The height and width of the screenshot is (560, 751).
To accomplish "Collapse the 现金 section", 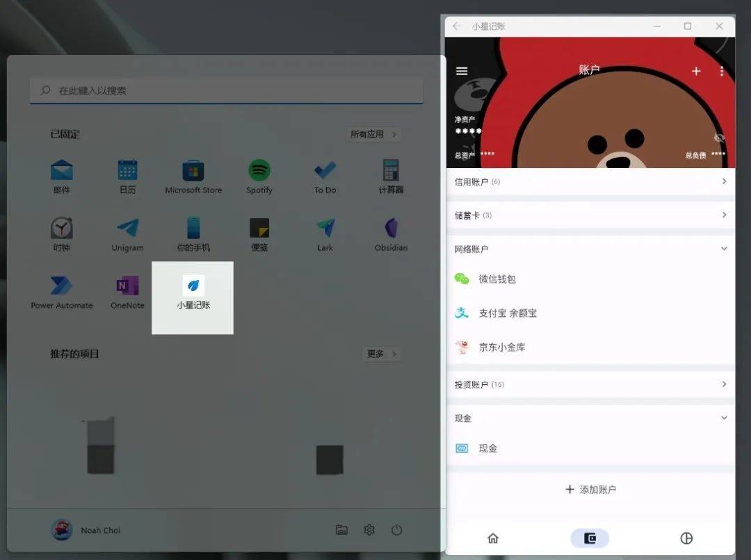I will coord(590,418).
